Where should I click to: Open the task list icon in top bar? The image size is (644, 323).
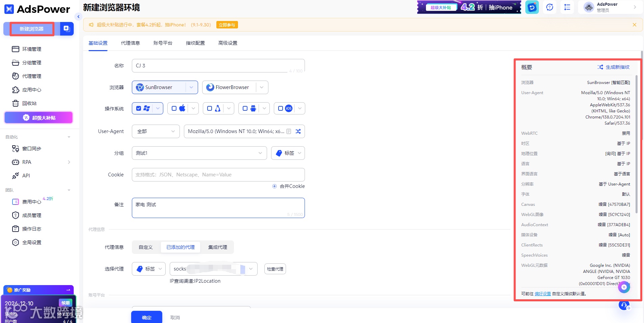tap(567, 7)
